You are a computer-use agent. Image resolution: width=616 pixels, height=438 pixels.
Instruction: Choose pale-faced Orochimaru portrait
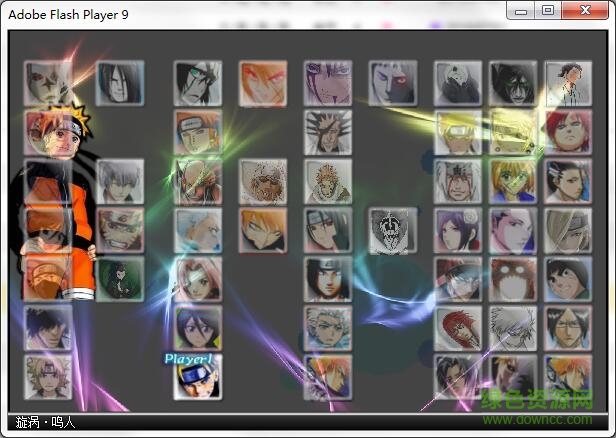[119, 83]
